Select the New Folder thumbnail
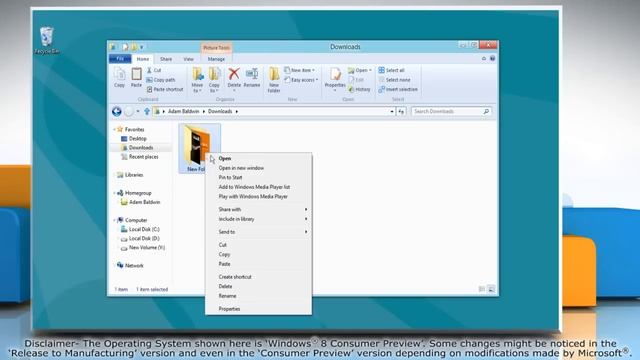Screen dimensions: 640x360 click(x=199, y=148)
